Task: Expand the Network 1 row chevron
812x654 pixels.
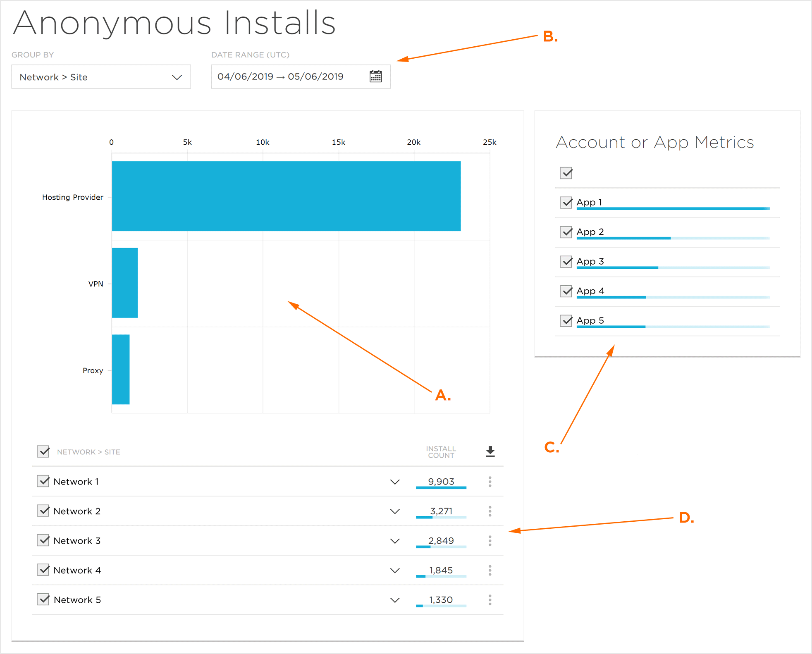Action: tap(395, 482)
